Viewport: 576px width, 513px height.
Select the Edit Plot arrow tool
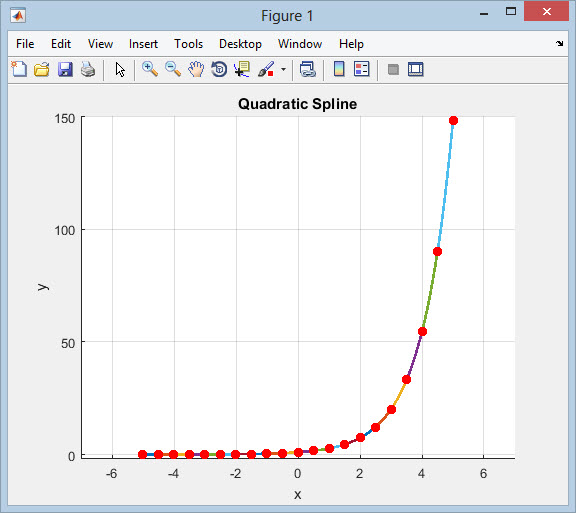(x=120, y=69)
